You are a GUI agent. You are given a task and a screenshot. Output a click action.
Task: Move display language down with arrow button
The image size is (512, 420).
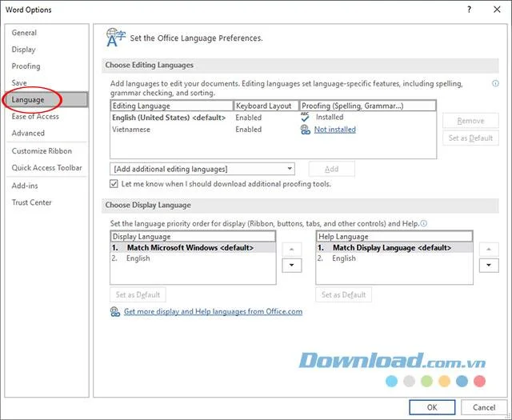pyautogui.click(x=291, y=265)
